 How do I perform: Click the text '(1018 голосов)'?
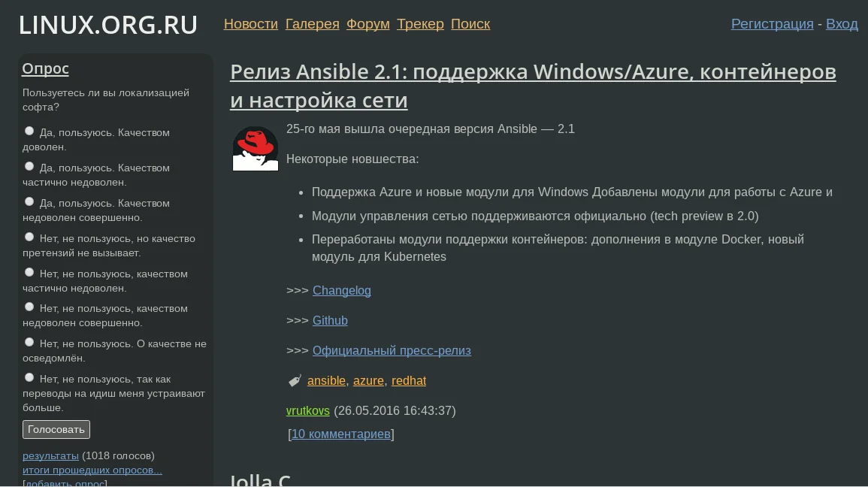118,455
